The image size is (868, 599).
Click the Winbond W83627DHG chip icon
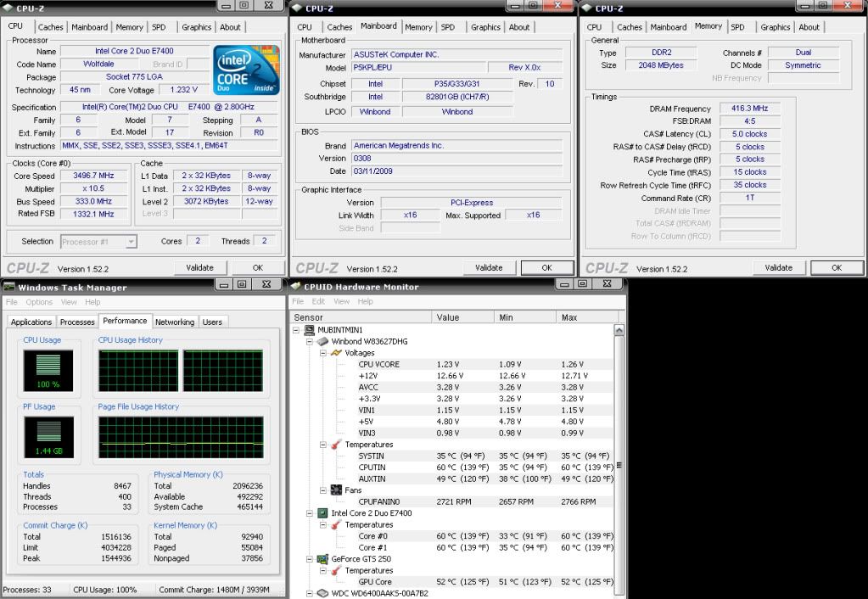(x=322, y=342)
